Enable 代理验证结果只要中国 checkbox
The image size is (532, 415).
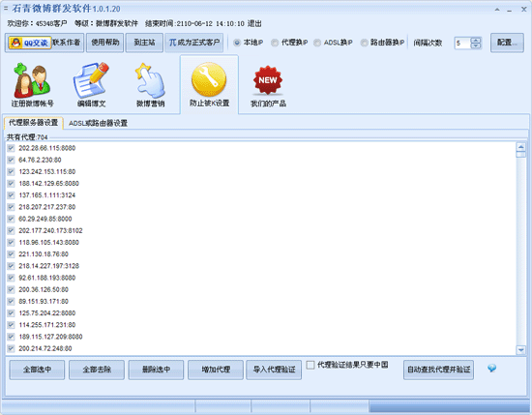click(x=310, y=365)
